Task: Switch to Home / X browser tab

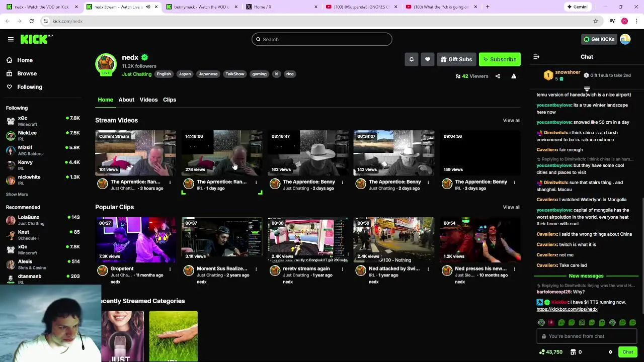Action: [282, 7]
